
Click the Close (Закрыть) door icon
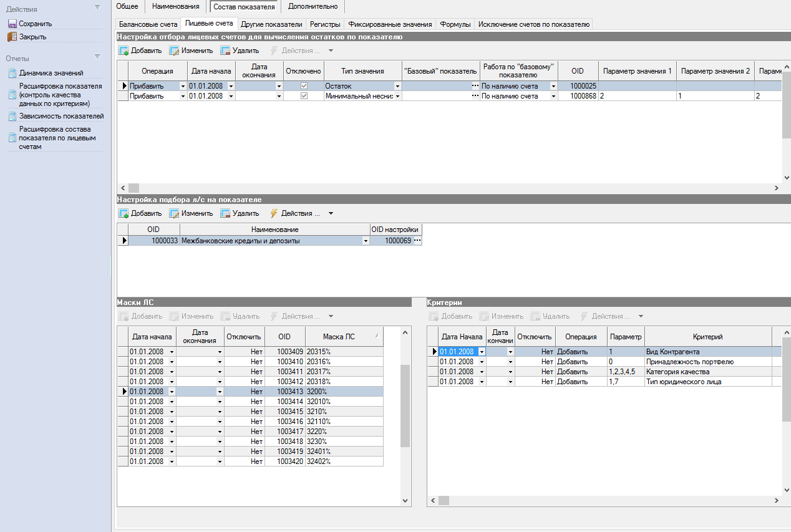coord(12,37)
